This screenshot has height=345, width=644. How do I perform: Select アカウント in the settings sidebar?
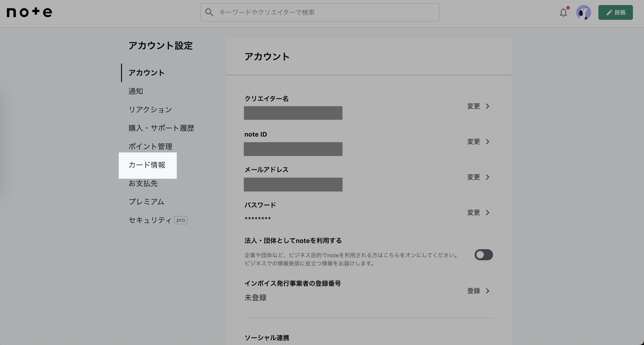(x=147, y=73)
